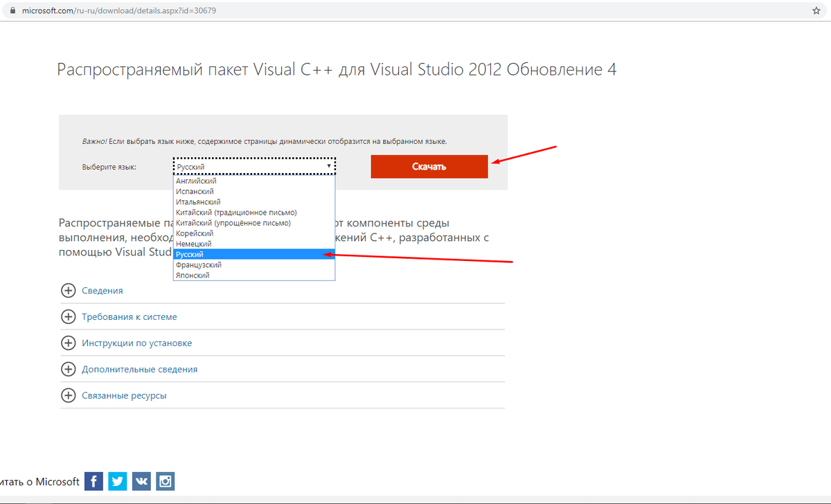
Task: Open Microsoft's VK page icon
Action: (141, 481)
